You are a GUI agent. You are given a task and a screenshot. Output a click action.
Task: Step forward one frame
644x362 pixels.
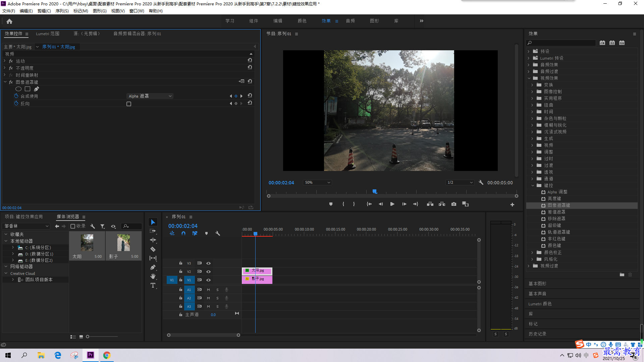tap(404, 204)
